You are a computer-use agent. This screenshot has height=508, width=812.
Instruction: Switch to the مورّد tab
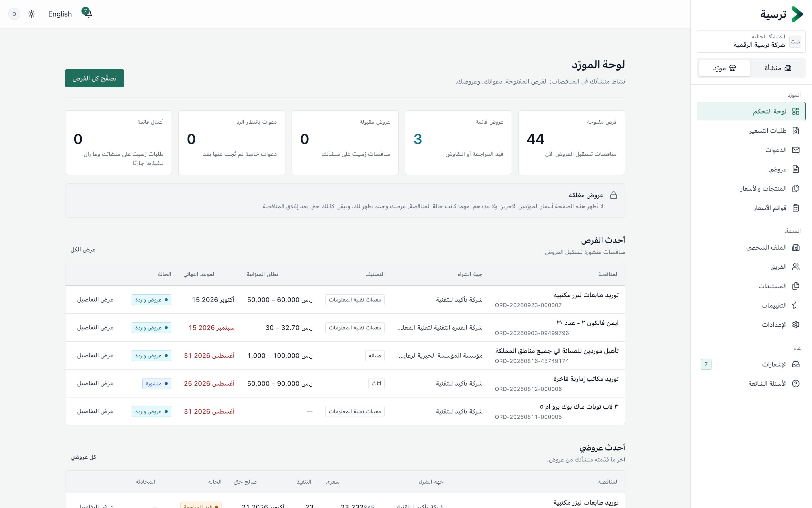[x=724, y=68]
